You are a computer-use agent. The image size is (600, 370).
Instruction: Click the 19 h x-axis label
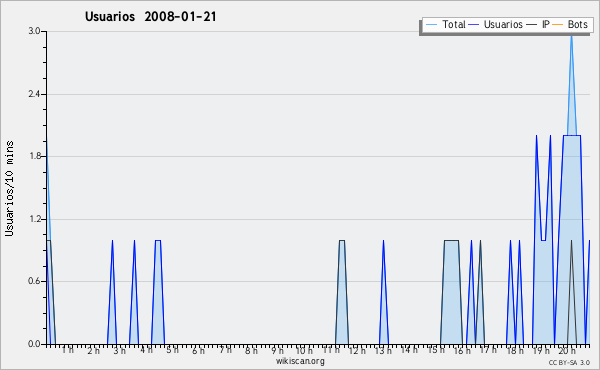pos(541,350)
